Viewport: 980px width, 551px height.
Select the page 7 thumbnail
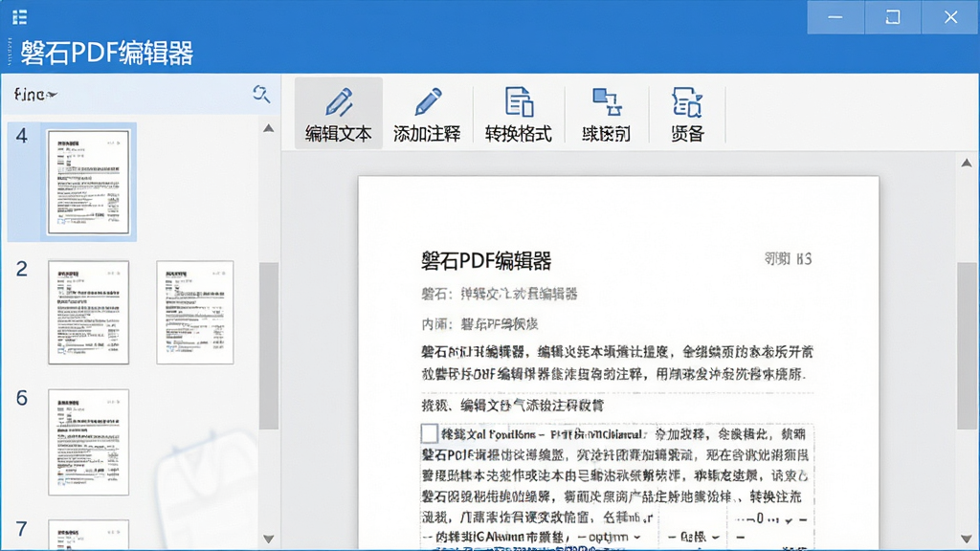[x=89, y=534]
